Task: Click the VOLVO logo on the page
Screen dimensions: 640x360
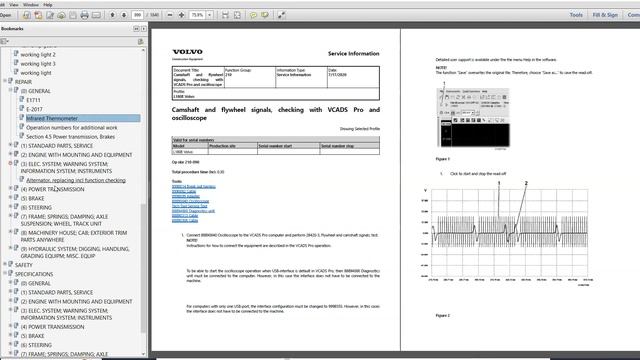Action: [x=187, y=52]
